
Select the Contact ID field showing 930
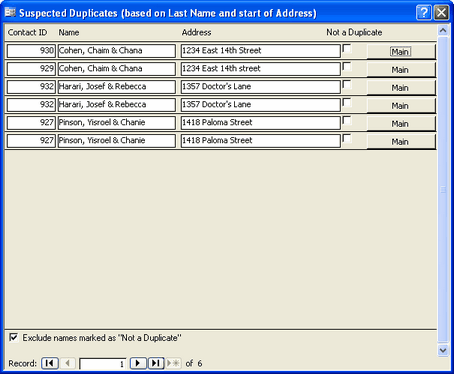pyautogui.click(x=31, y=51)
